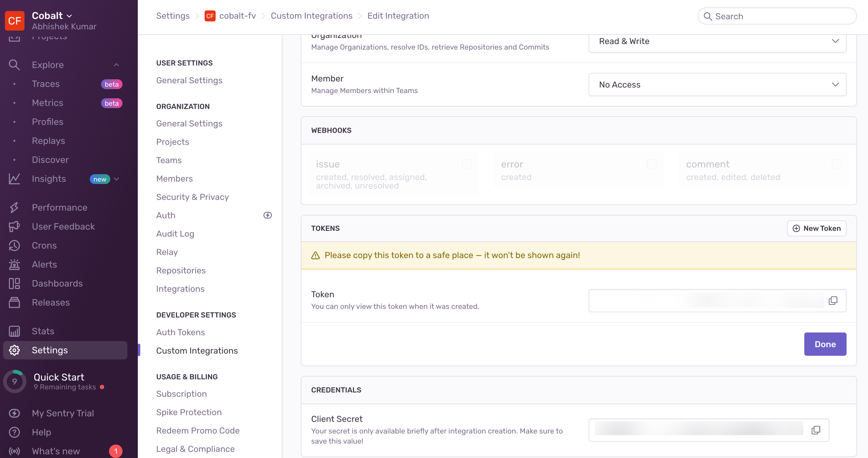
Task: Open Dashboards via its grid icon
Action: (14, 283)
